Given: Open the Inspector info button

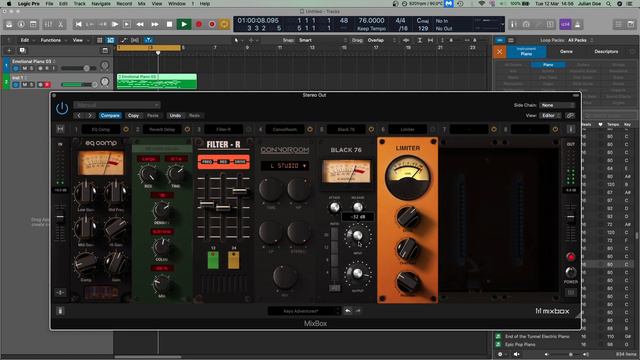Looking at the screenshot, I should (21, 24).
